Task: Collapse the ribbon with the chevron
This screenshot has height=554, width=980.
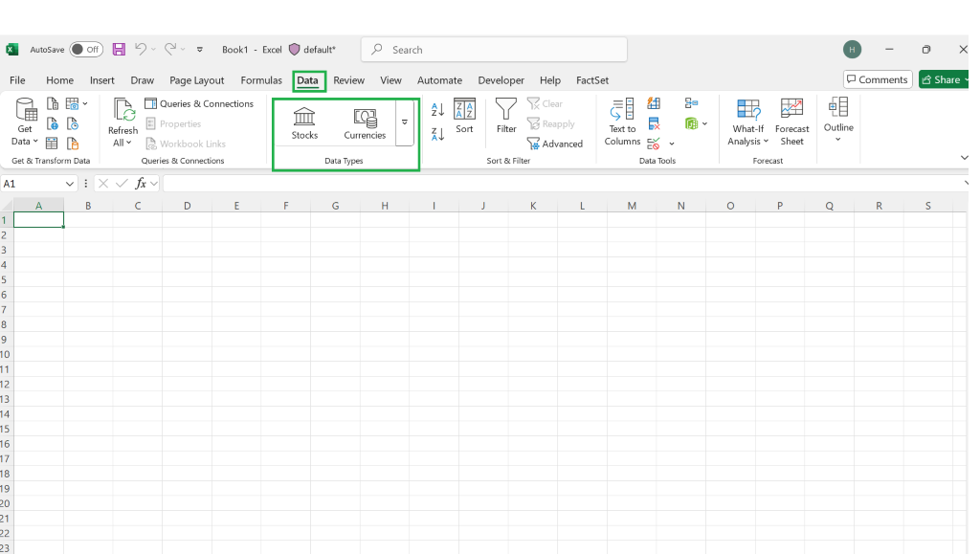Action: click(x=965, y=157)
